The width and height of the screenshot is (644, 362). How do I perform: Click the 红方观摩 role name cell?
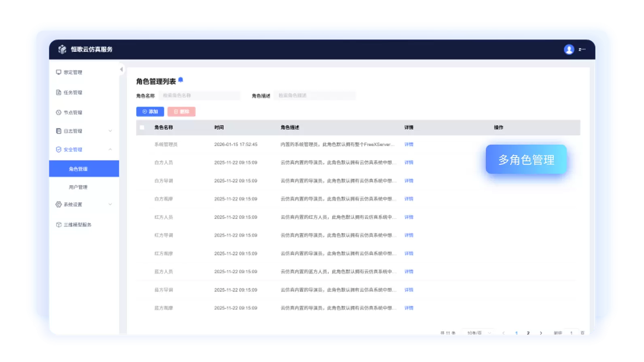point(164,253)
